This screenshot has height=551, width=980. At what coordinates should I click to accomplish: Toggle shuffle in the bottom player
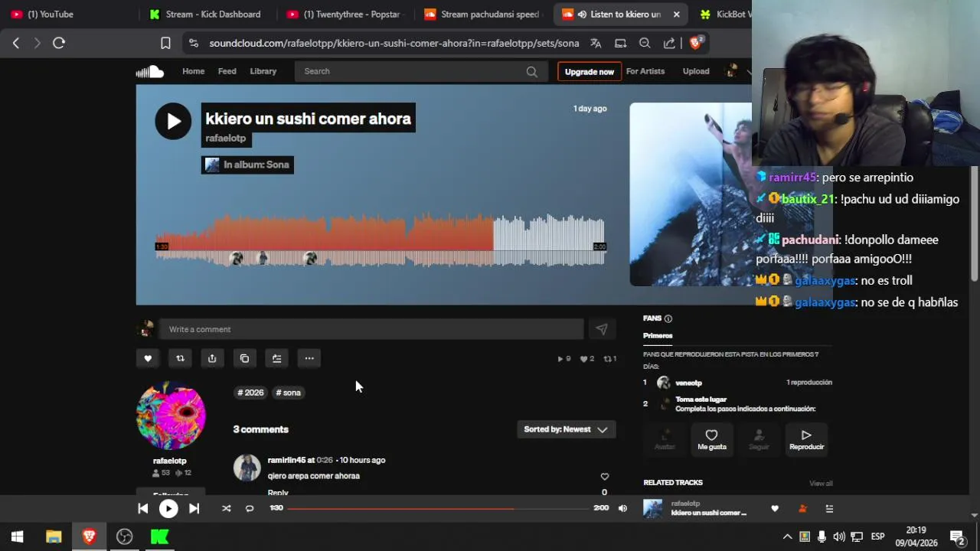tap(226, 508)
